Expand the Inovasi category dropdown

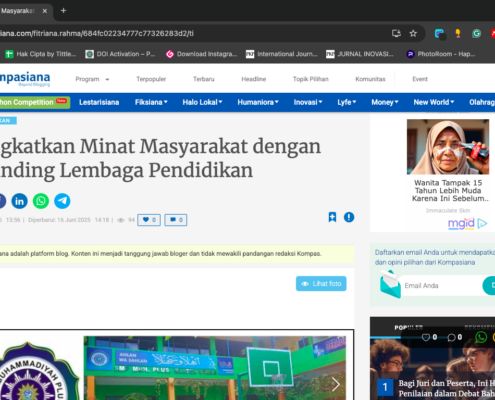pos(308,102)
